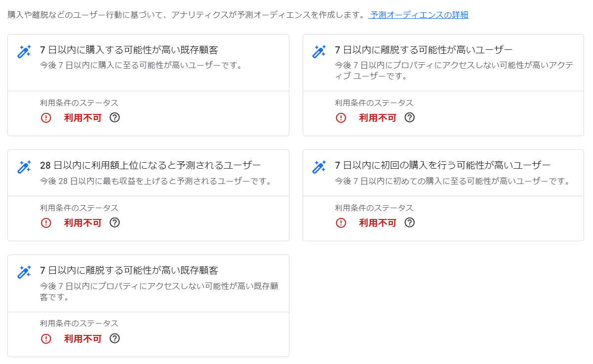Choose the 28日以内に利用額上位になると予測されるユーザー title
Screen dimensions: 593x364
tap(150, 165)
